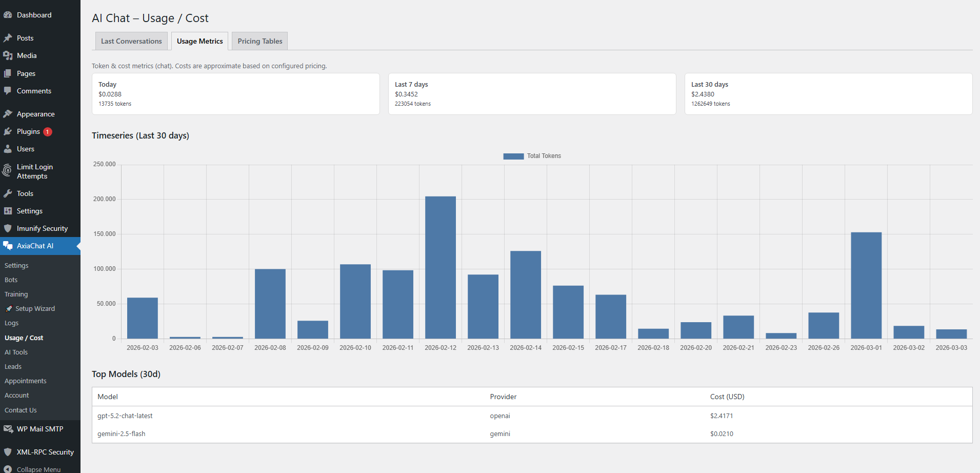Go to the Logs submenu page
Image resolution: width=980 pixels, height=473 pixels.
[11, 323]
